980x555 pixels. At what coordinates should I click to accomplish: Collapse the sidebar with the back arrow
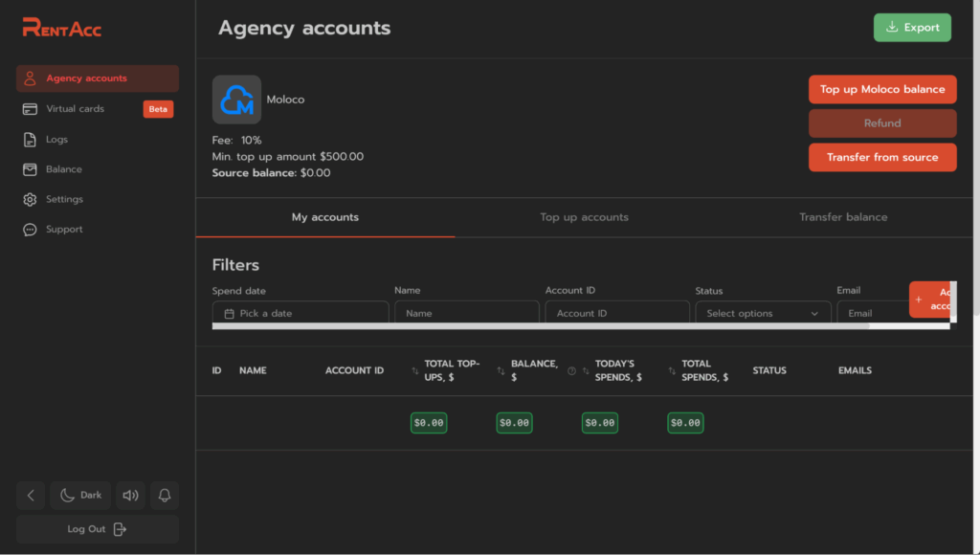(31, 495)
